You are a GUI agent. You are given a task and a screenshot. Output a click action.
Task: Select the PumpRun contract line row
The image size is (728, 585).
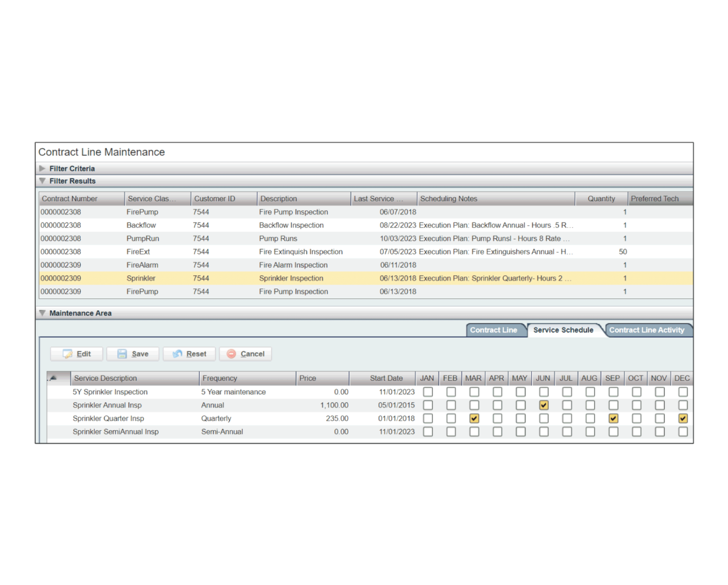coord(143,238)
